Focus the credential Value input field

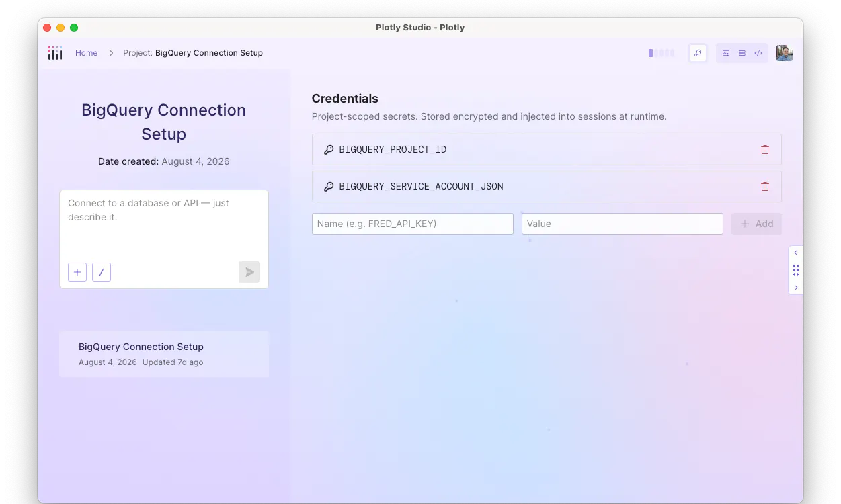(623, 224)
